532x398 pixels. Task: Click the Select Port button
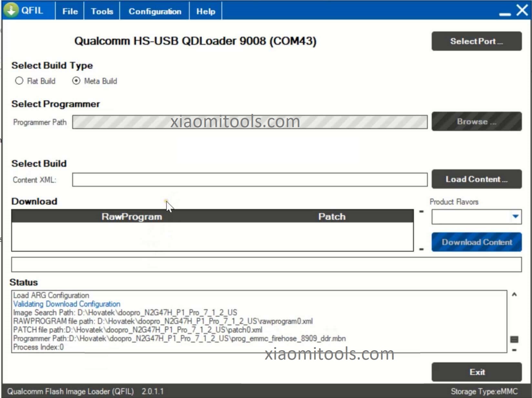pos(476,41)
